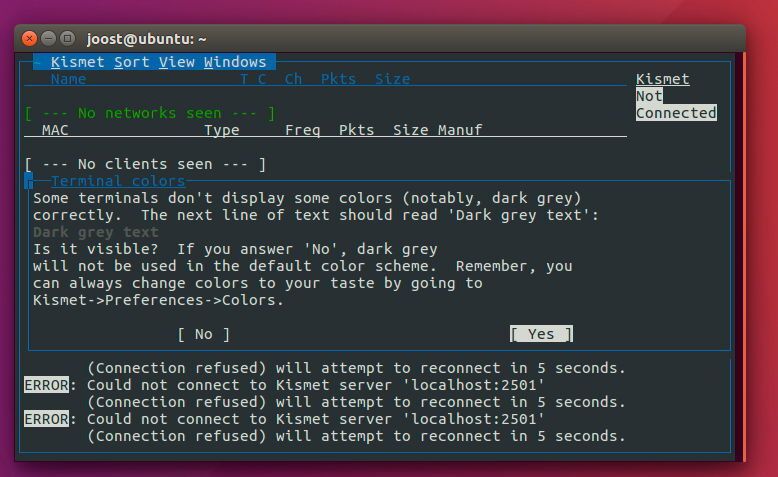Maximize the joost@ubuntu terminal window
This screenshot has height=477, width=778.
[67, 38]
